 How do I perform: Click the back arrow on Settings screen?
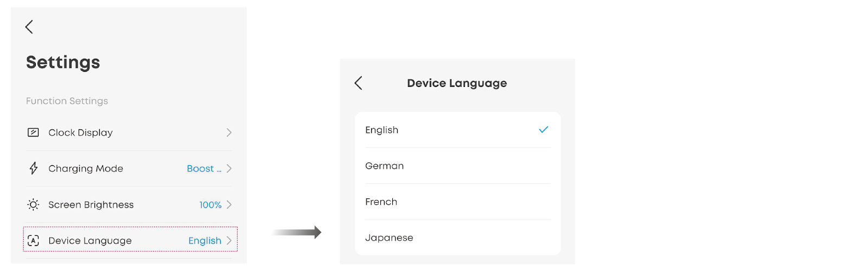pos(29,27)
